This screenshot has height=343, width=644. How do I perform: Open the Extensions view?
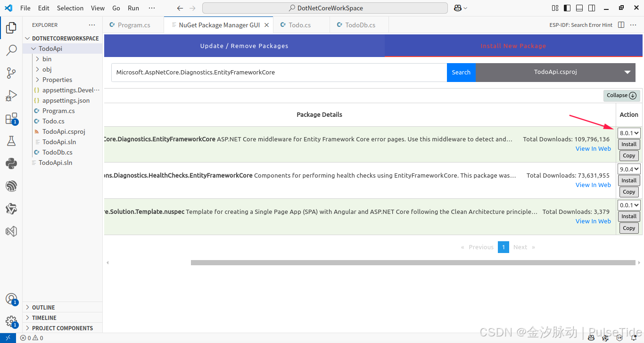tap(11, 118)
